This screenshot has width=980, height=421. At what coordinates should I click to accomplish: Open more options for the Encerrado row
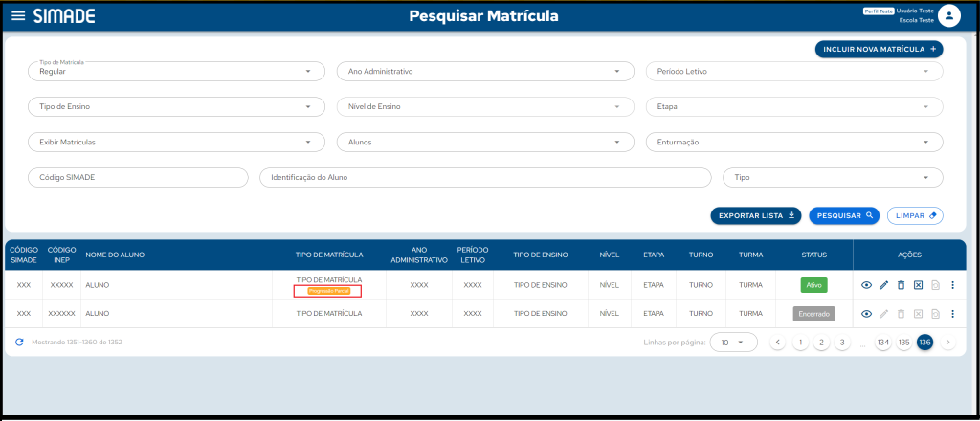click(952, 314)
